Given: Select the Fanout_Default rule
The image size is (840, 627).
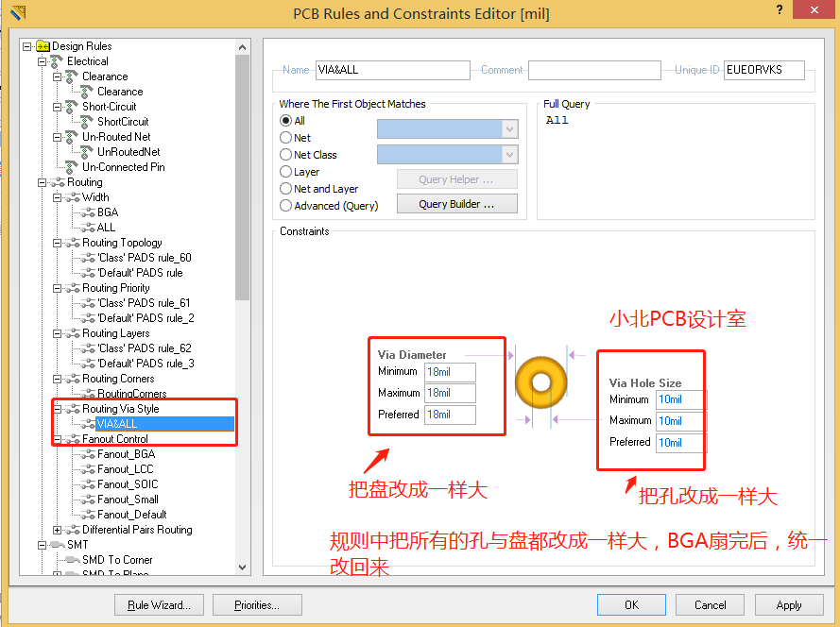Looking at the screenshot, I should click(x=131, y=515).
